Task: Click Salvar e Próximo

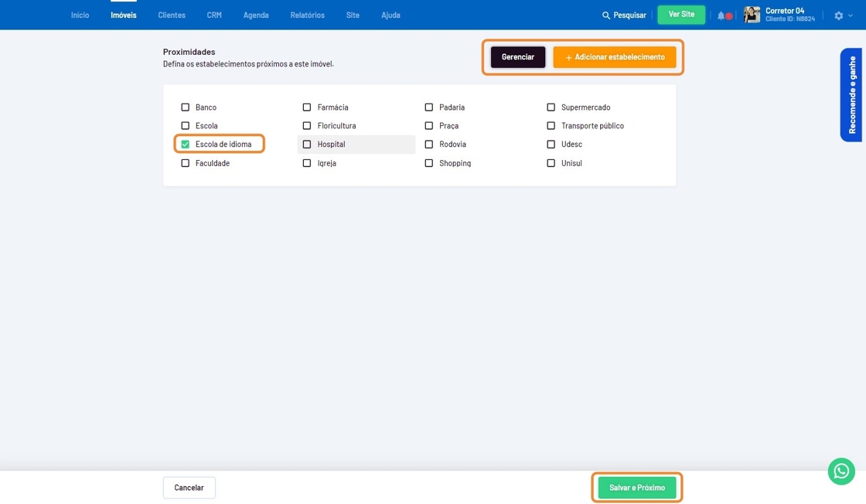Action: (637, 488)
